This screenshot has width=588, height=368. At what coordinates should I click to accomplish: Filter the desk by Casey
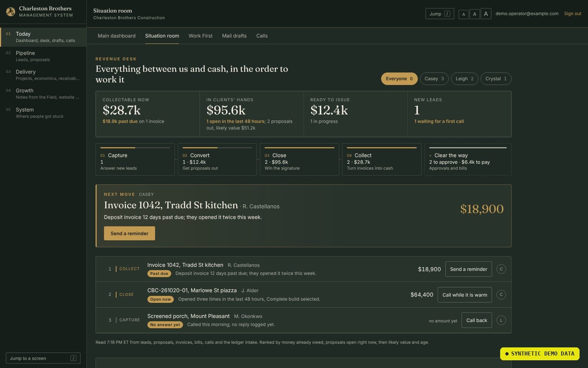coord(434,79)
